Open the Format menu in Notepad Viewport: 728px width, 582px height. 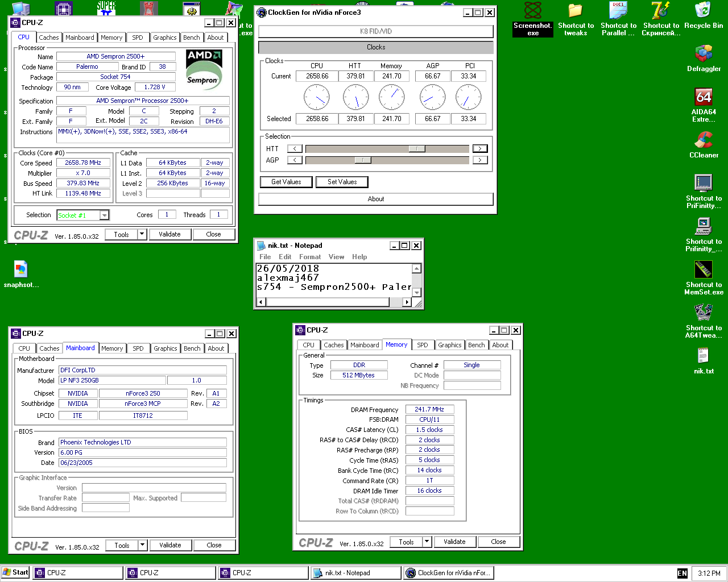[x=310, y=257]
